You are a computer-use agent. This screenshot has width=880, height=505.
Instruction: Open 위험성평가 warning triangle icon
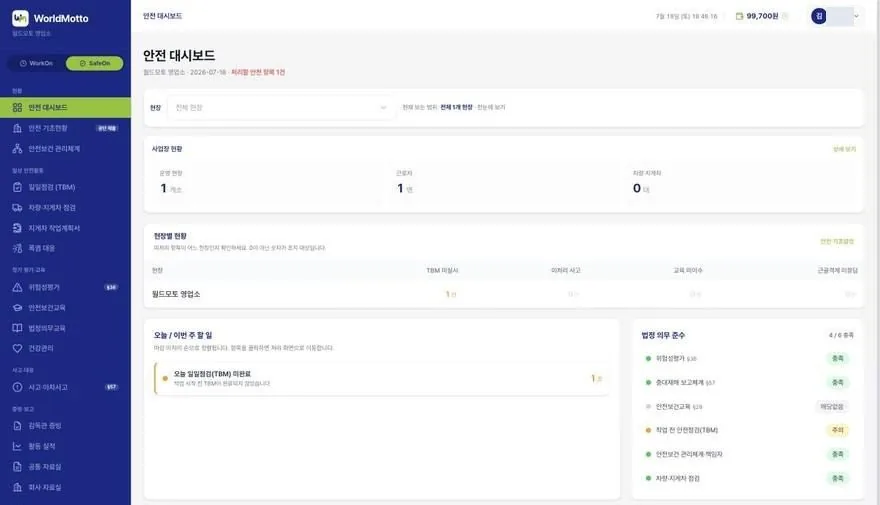tap(17, 287)
